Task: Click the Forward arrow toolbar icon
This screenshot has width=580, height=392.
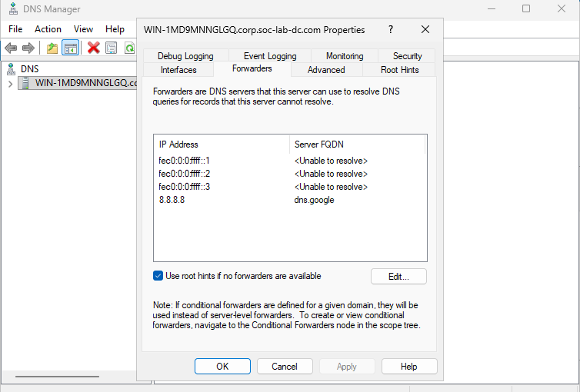Action: click(x=28, y=48)
